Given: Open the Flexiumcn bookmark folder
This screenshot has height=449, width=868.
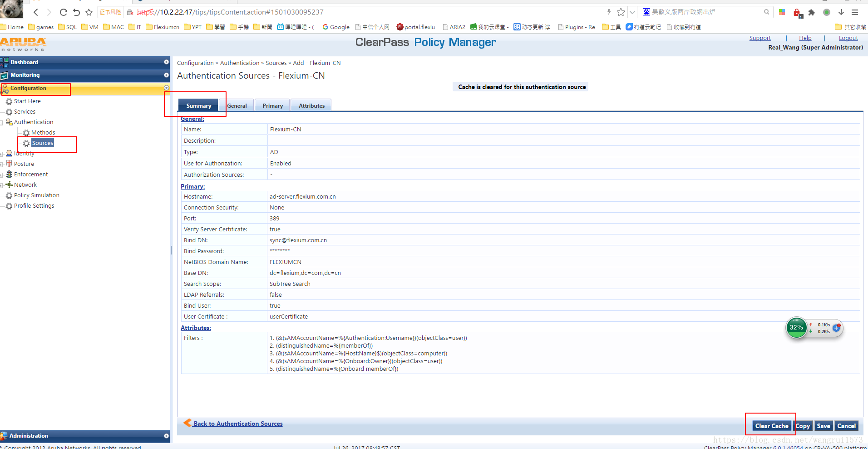Looking at the screenshot, I should click(163, 27).
